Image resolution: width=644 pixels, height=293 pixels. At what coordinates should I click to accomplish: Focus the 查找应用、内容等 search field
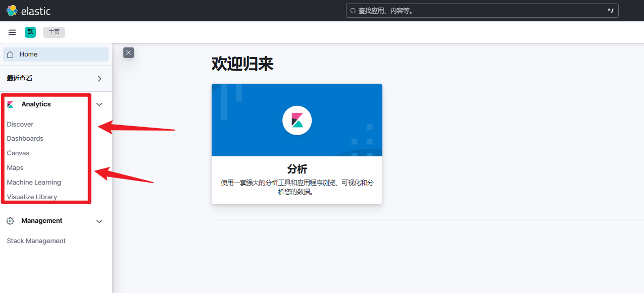482,11
